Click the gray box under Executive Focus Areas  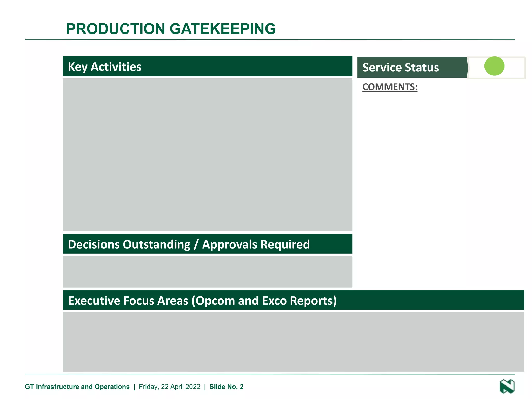tap(293, 342)
